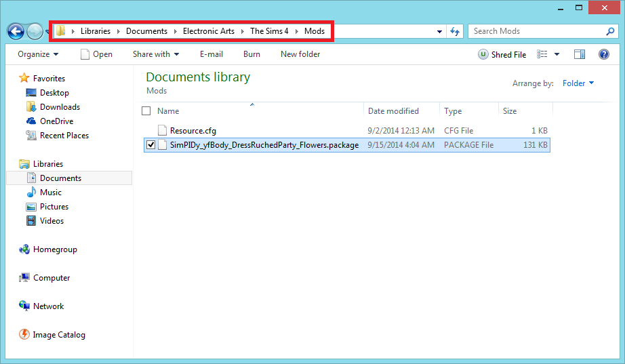Click the Recent Places icon
The image size is (625, 364).
pos(31,136)
